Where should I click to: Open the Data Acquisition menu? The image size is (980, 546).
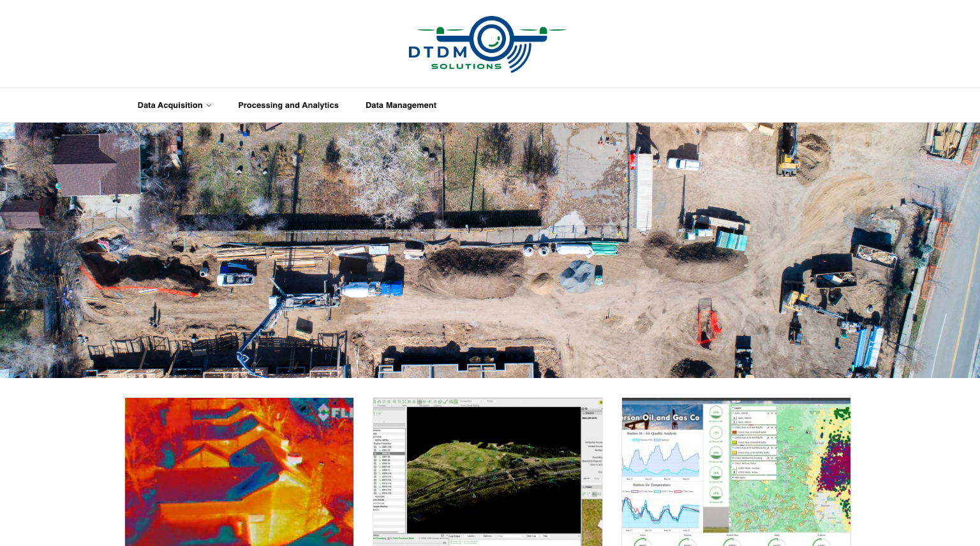pyautogui.click(x=170, y=105)
